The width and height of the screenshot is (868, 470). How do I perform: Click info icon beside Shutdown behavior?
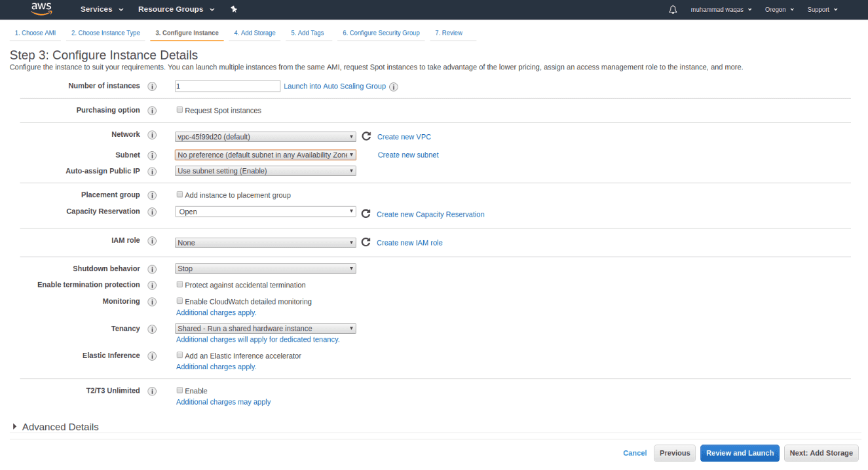coord(152,269)
